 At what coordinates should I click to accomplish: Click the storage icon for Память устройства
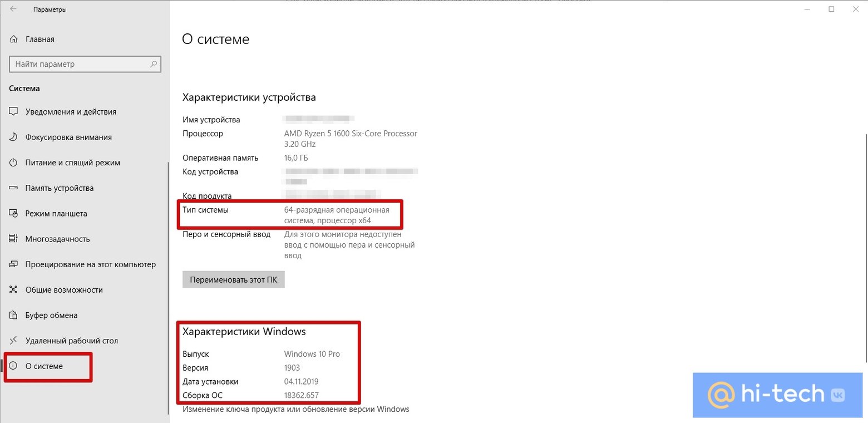coord(14,188)
